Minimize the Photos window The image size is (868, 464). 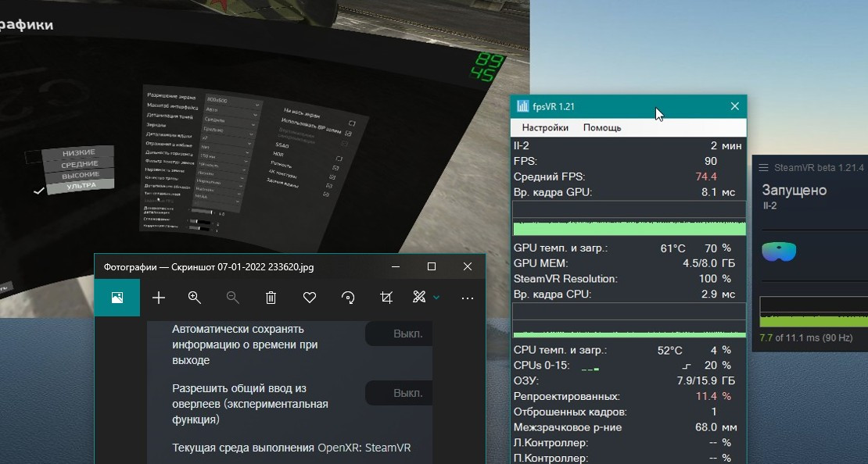395,266
